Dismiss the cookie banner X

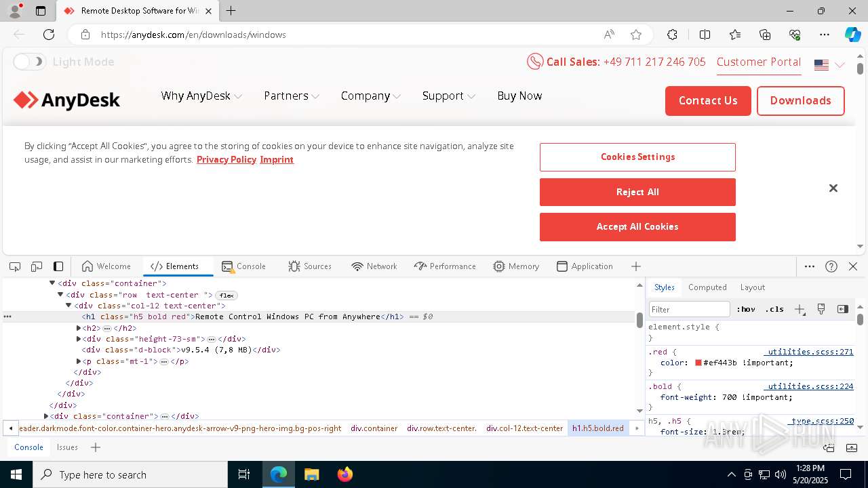click(833, 188)
